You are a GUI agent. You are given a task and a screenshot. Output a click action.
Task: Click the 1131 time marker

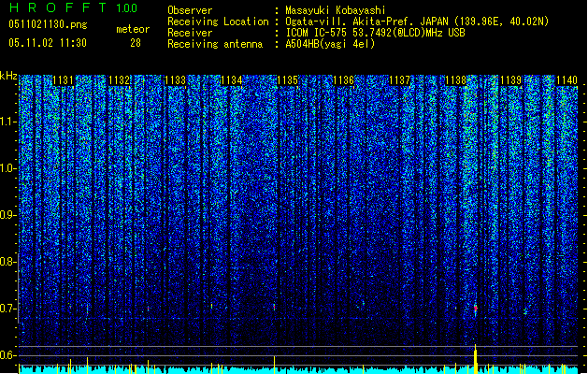coord(63,80)
